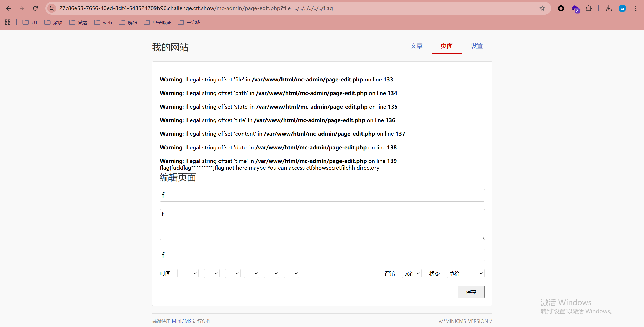Follow the MiniCMS footer link
This screenshot has height=327, width=644.
(x=181, y=321)
